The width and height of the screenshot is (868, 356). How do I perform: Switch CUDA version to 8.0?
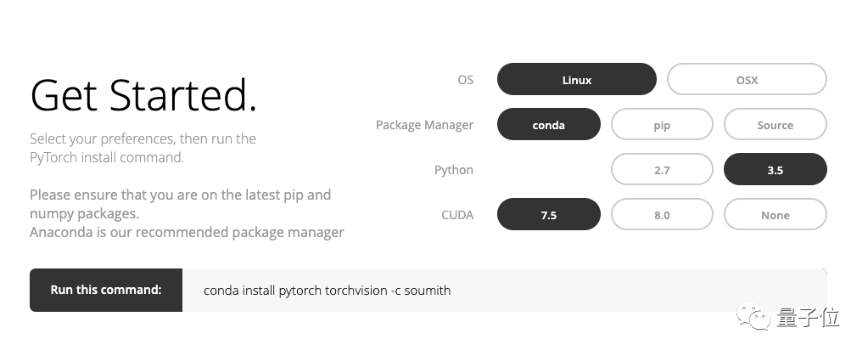tap(662, 215)
